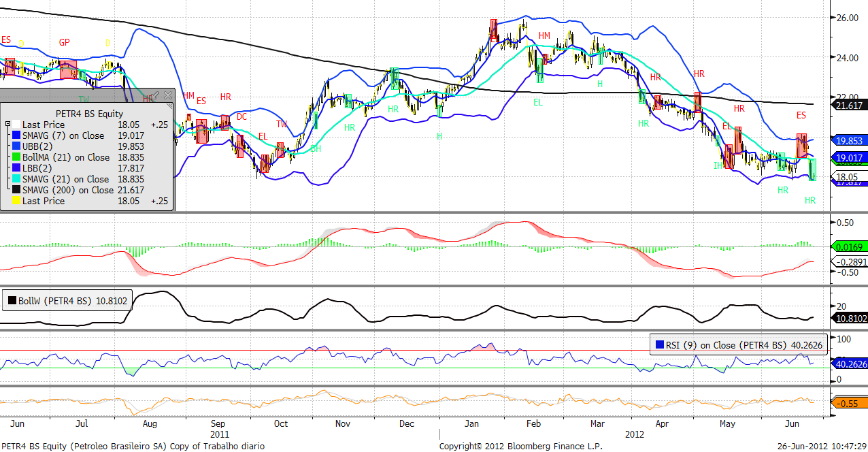Click the white Last Price color swatch

point(16,125)
